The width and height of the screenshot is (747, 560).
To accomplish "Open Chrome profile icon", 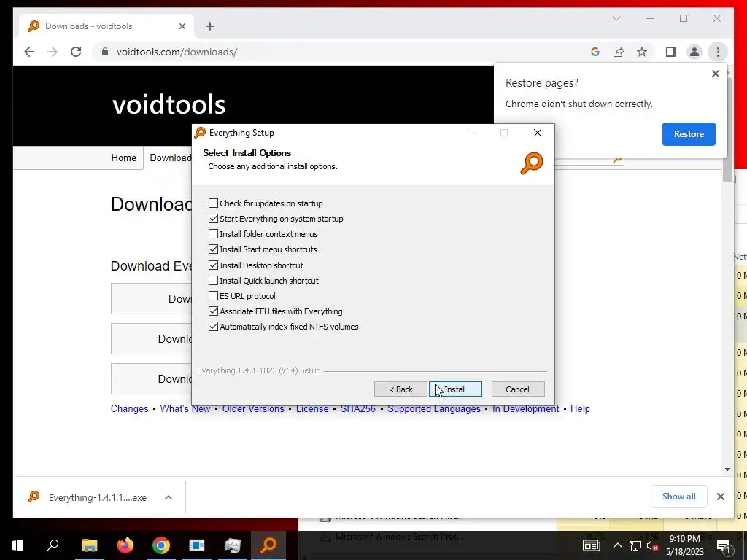I will tap(694, 52).
